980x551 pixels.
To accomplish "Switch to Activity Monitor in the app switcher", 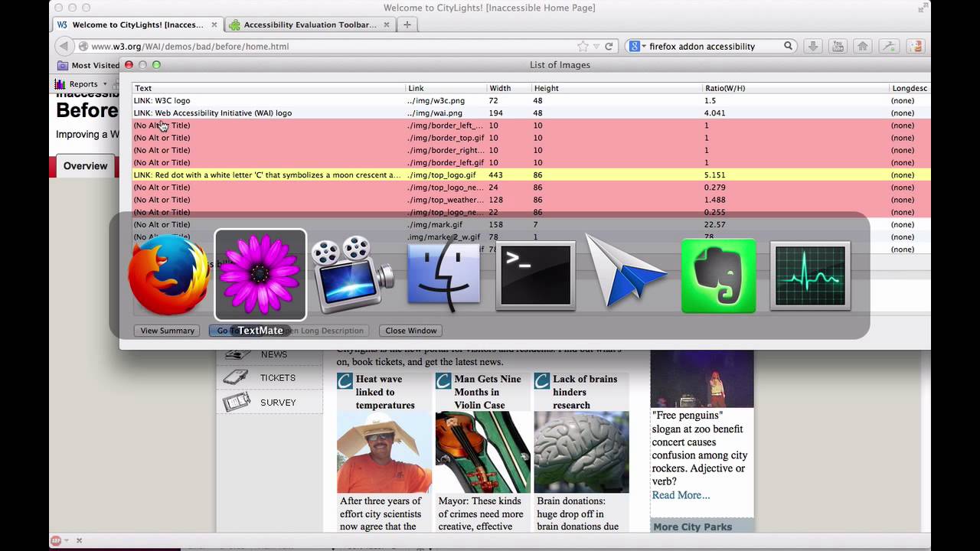I will coord(810,275).
